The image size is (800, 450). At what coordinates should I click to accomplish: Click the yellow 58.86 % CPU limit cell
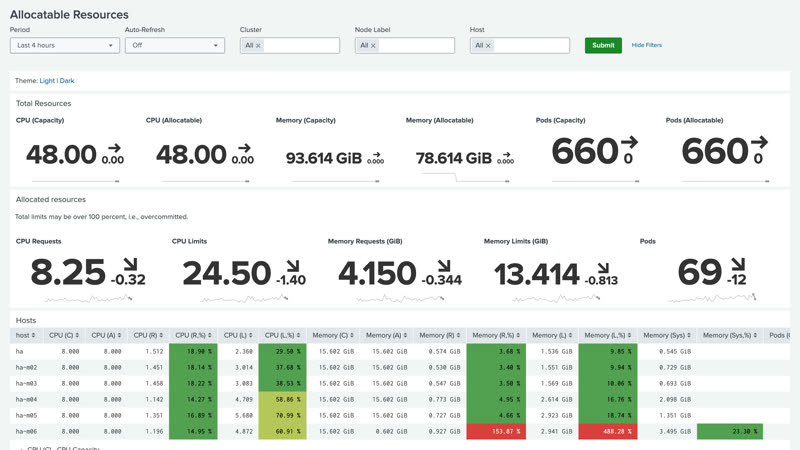click(282, 399)
